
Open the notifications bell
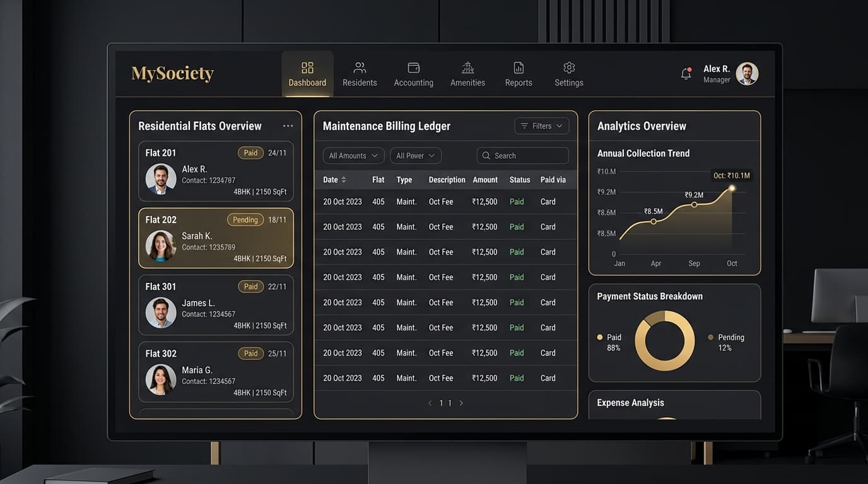pos(686,73)
